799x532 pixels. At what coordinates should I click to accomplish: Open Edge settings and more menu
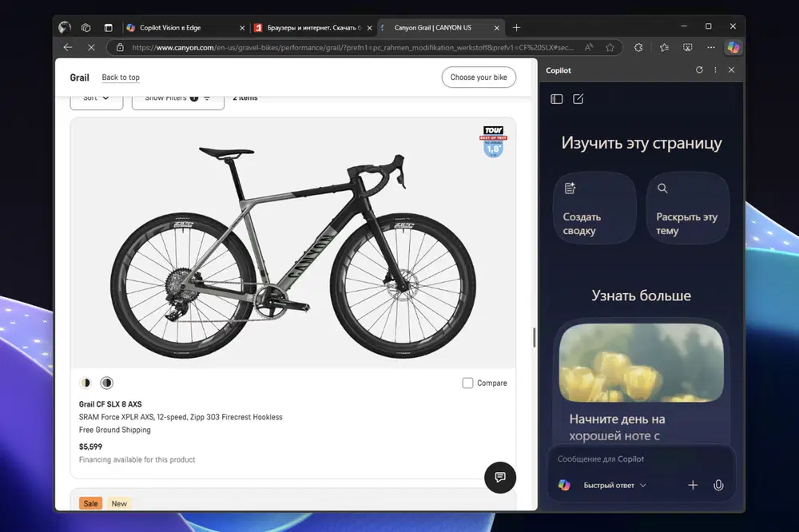click(711, 47)
